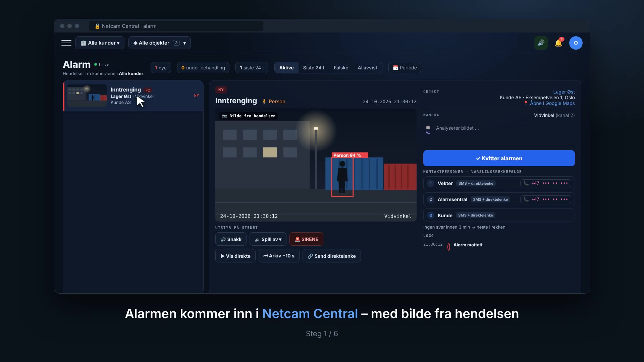Rewind with "Arkiv −10 s" button
644x362 pixels.
(279, 256)
